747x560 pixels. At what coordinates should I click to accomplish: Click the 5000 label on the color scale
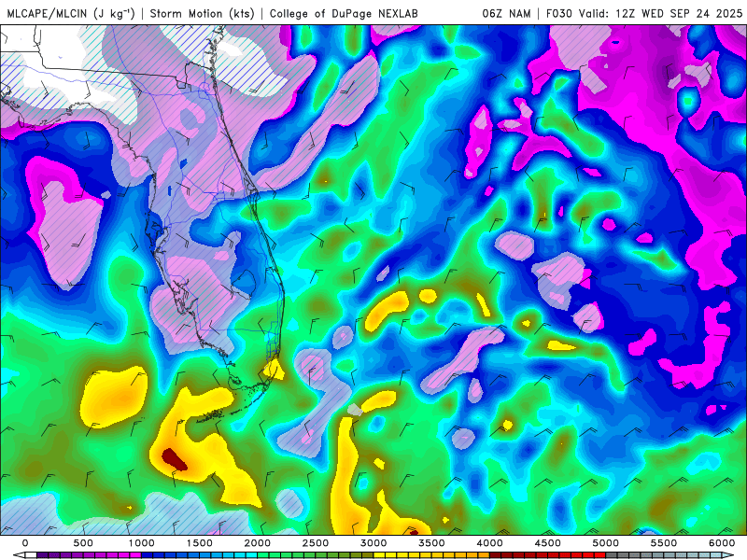[x=606, y=543]
